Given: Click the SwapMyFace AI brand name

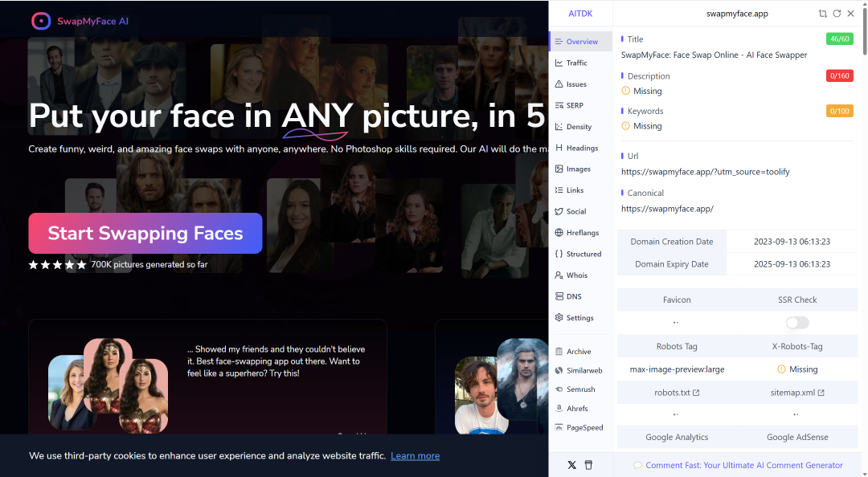Looking at the screenshot, I should 93,21.
